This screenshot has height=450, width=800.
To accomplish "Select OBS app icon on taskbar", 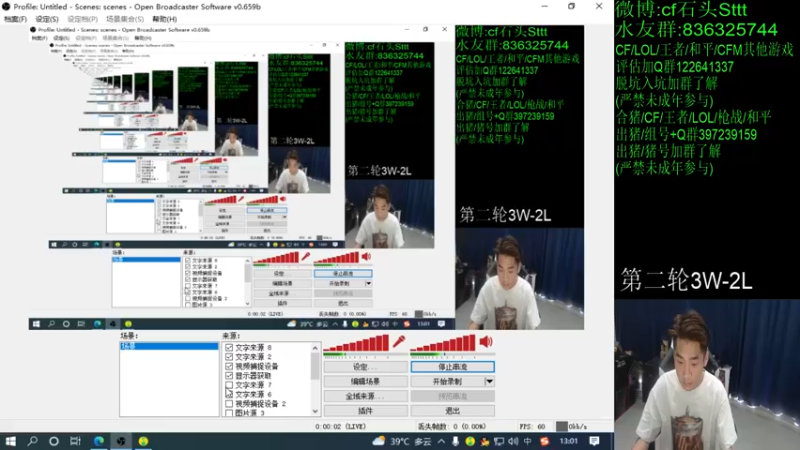I will [x=121, y=441].
